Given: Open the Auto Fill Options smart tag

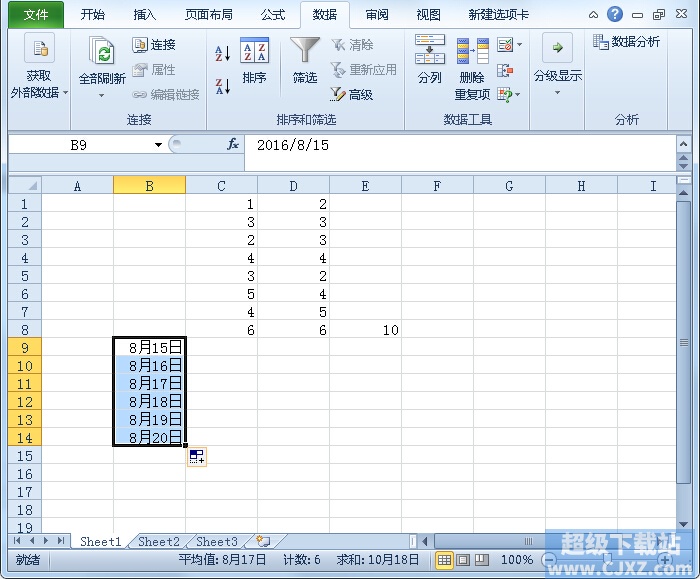Looking at the screenshot, I should tap(196, 457).
